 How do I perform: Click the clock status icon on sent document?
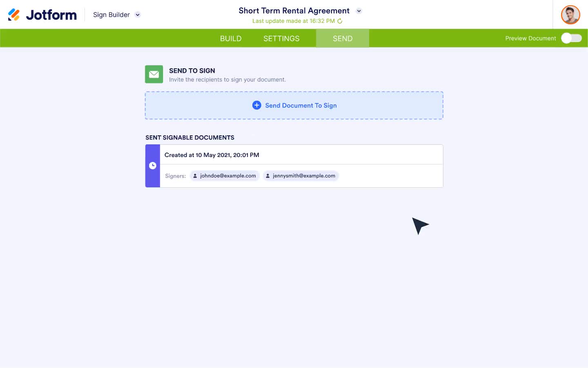(153, 166)
